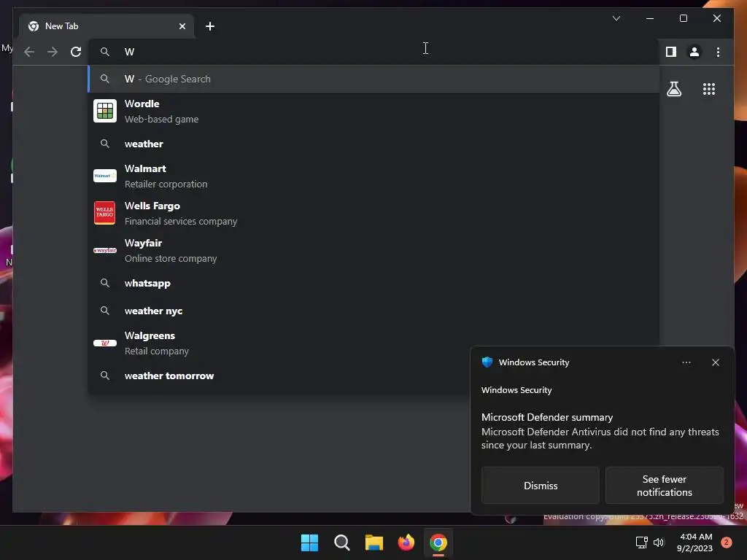Reload the page with the refresh icon
The height and width of the screenshot is (560, 747).
click(76, 52)
